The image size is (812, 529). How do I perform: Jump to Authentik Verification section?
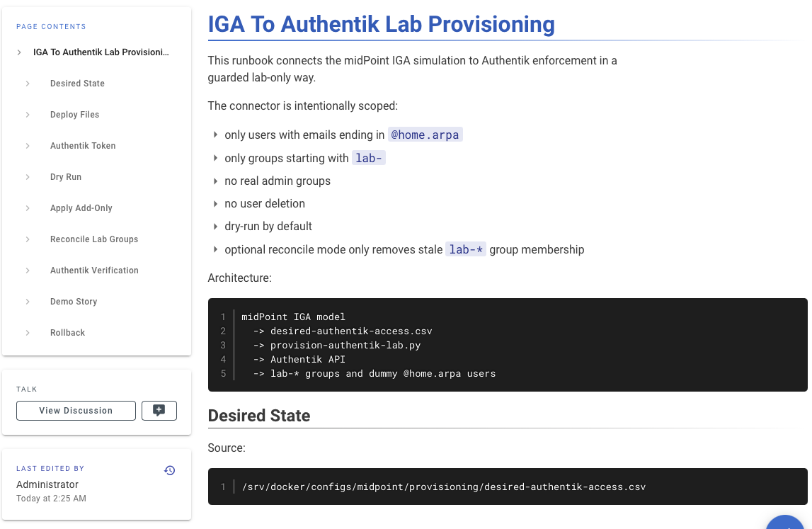point(94,270)
